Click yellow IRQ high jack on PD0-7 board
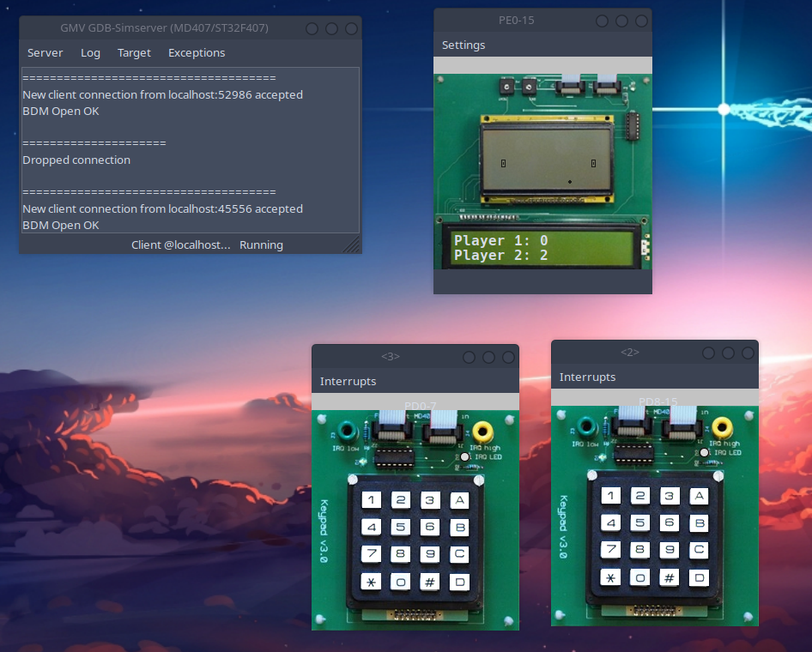The height and width of the screenshot is (652, 812). pos(482,431)
